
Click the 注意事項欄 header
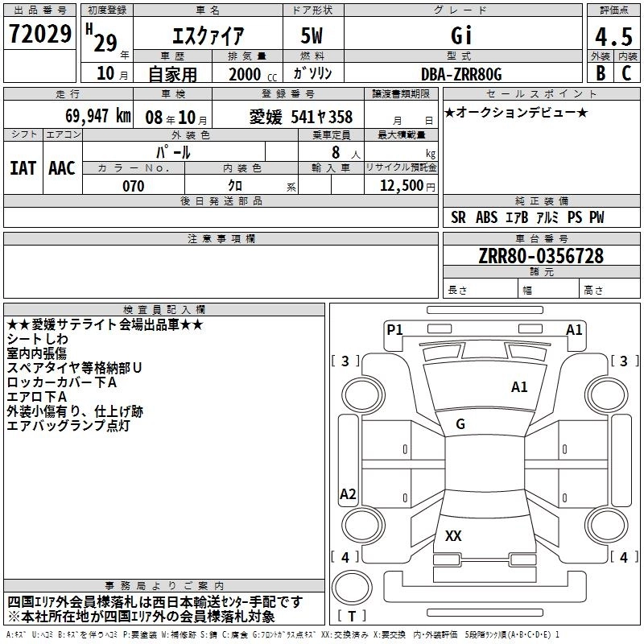221,238
